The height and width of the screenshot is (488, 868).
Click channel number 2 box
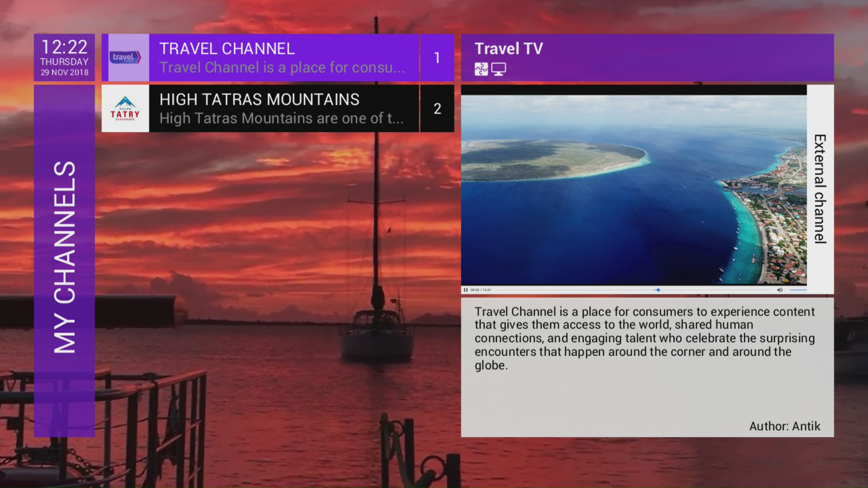coord(437,108)
